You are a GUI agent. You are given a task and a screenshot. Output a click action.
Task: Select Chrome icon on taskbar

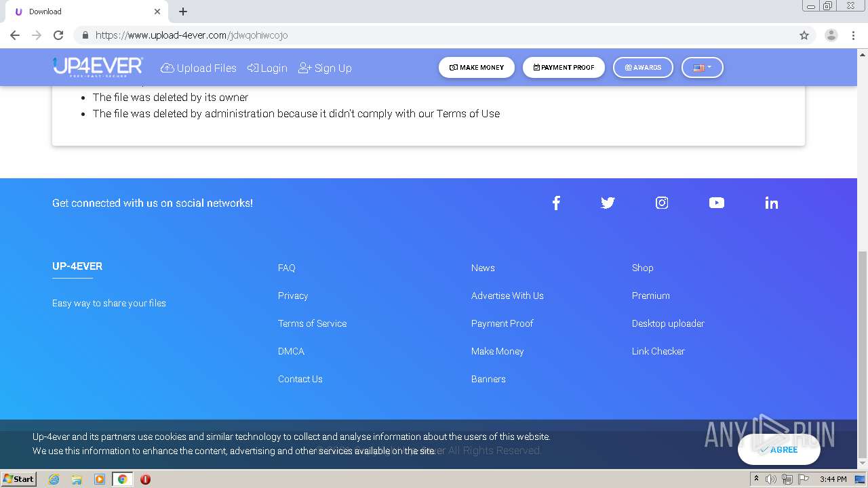[123, 479]
